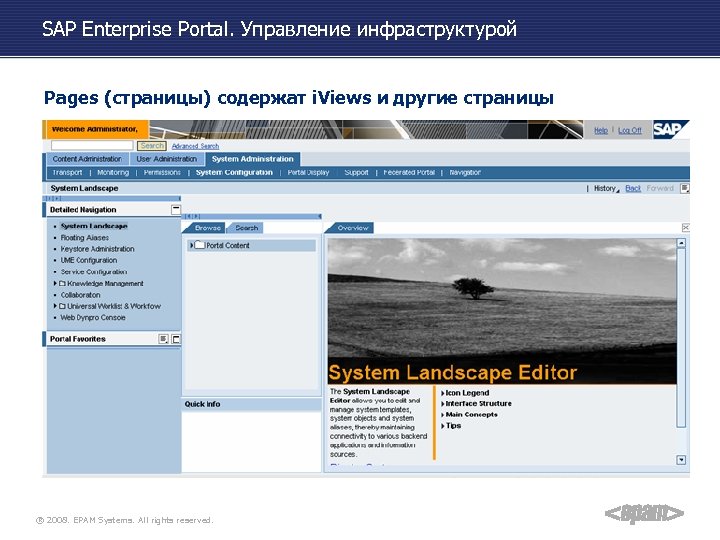Expand Universal Worklist & Workflow node

[55, 306]
